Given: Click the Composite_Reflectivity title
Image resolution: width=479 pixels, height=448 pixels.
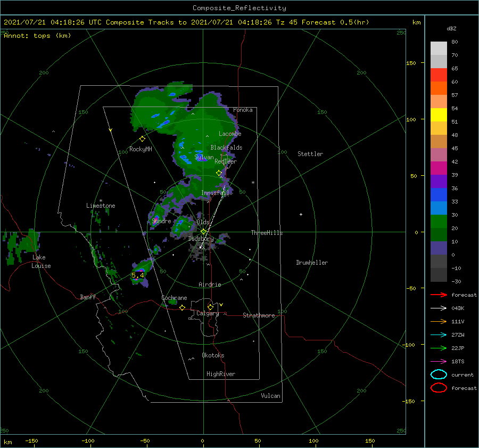Looking at the screenshot, I should tap(240, 8).
